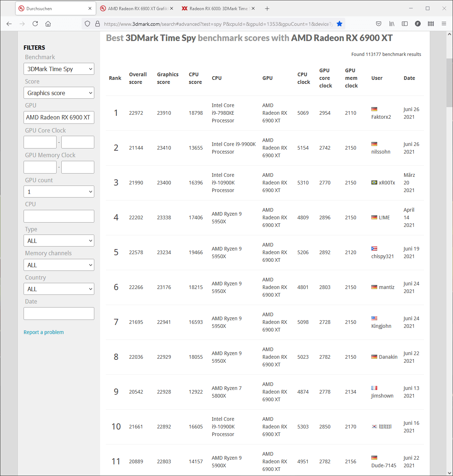Open the hamburger application menu
The image size is (453, 476).
[444, 24]
